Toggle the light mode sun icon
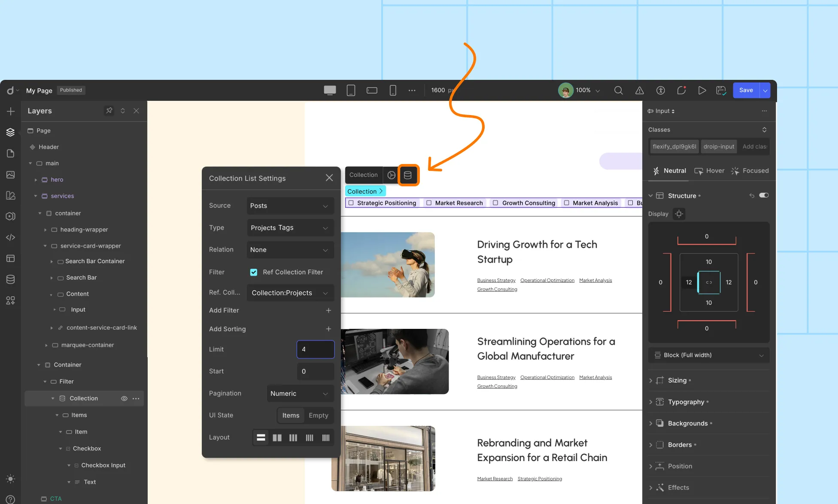Screen dimensions: 838x504 11,479
